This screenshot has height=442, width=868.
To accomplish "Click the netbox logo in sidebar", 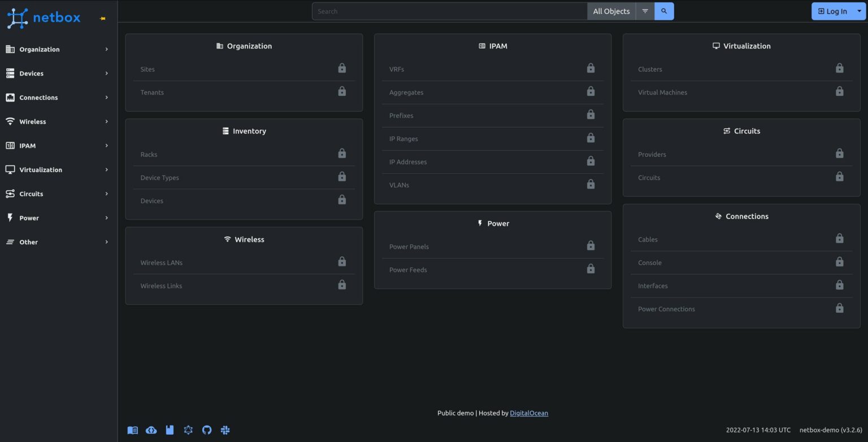I will 44,18.
